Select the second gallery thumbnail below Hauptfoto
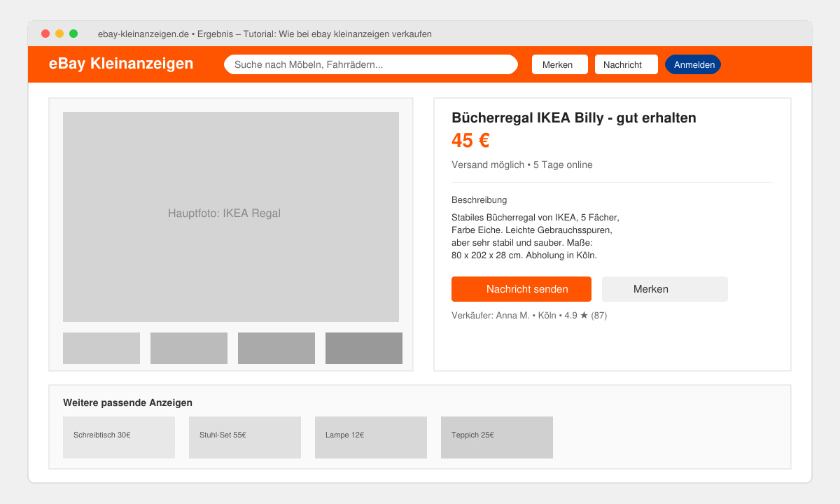The height and width of the screenshot is (504, 840). [x=189, y=348]
